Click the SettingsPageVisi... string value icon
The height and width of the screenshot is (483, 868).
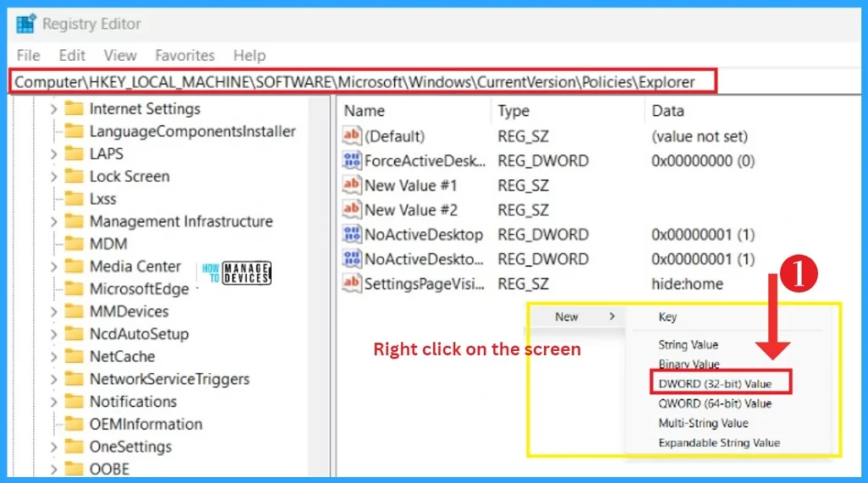pyautogui.click(x=352, y=283)
